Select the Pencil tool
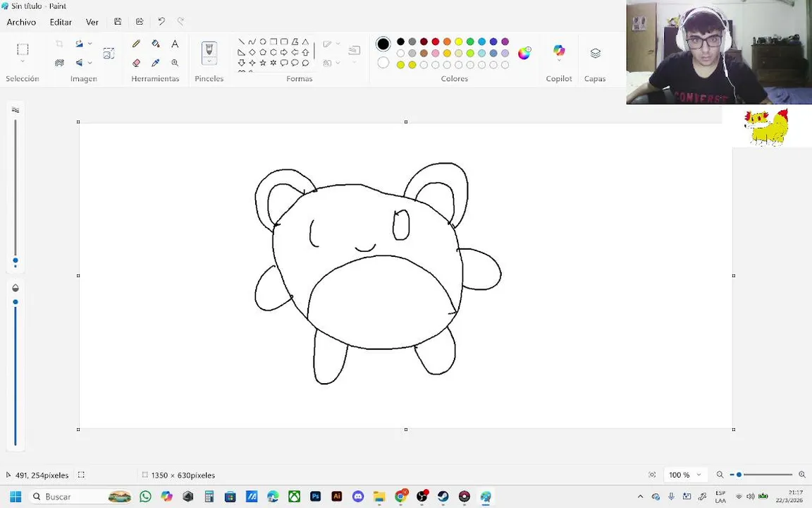Screen dimensions: 812x508 click(x=136, y=44)
